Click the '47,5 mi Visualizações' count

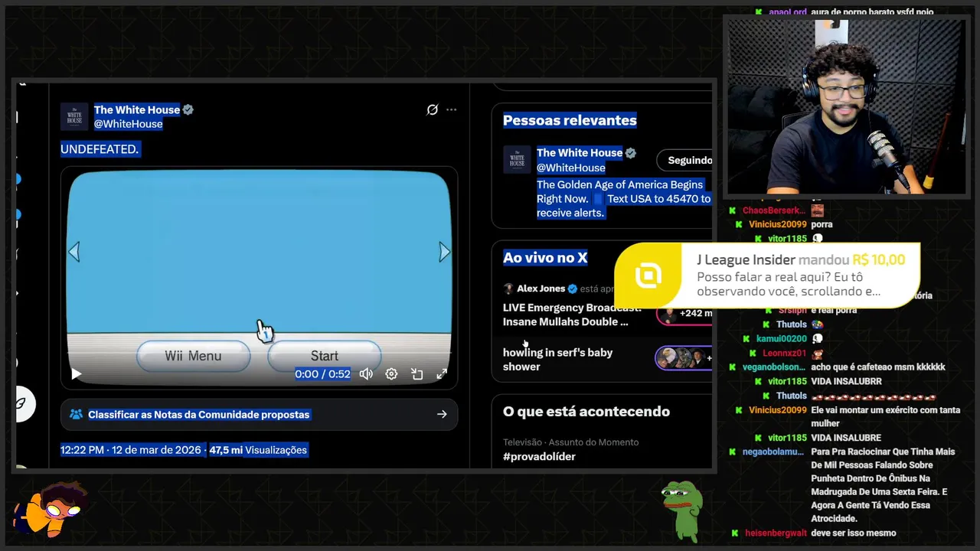[x=258, y=450]
